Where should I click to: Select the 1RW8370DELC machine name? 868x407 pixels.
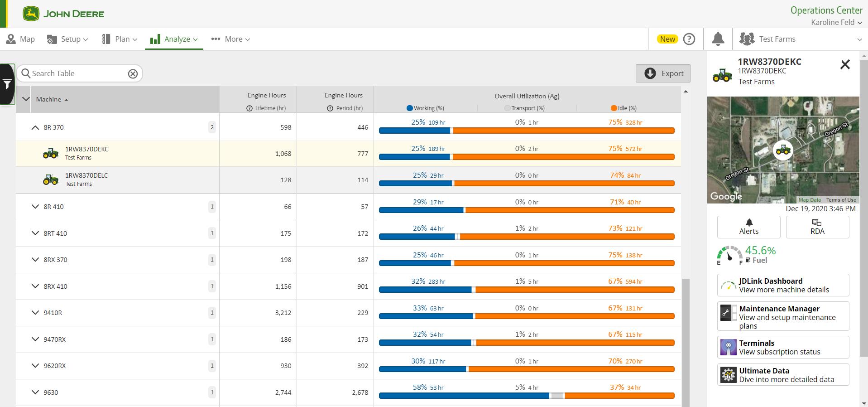[86, 175]
